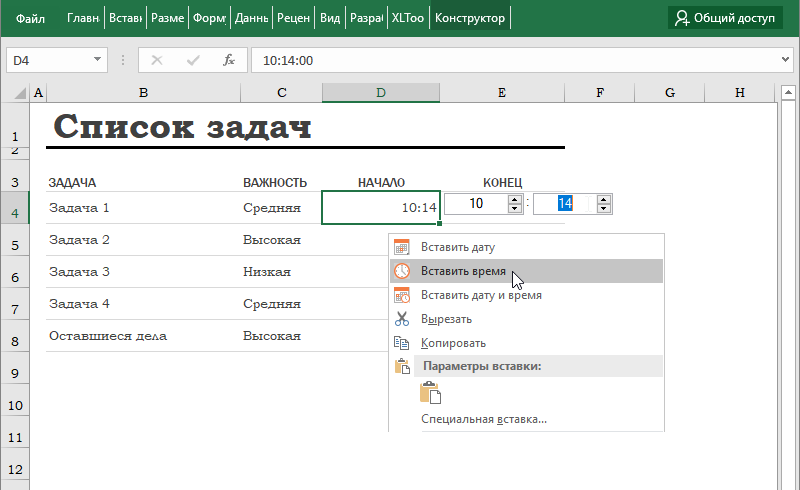Click the confirm checkmark in formula bar
Screen dimensions: 800x490
192,60
